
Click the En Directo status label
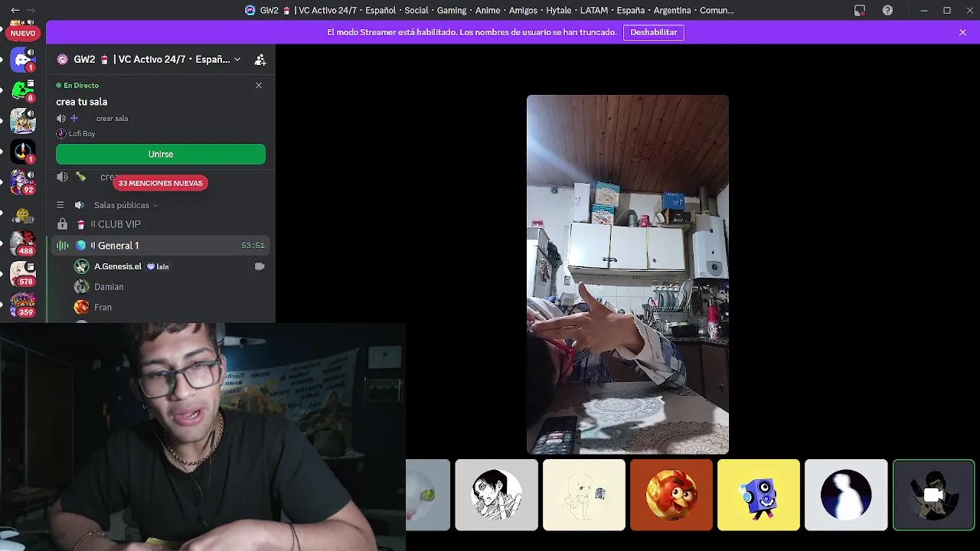click(x=77, y=86)
